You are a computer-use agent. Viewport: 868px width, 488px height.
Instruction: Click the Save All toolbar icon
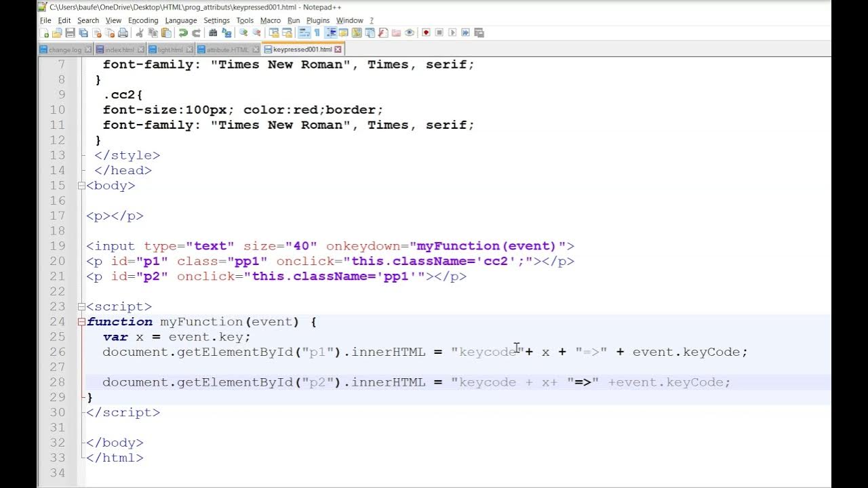coord(83,33)
